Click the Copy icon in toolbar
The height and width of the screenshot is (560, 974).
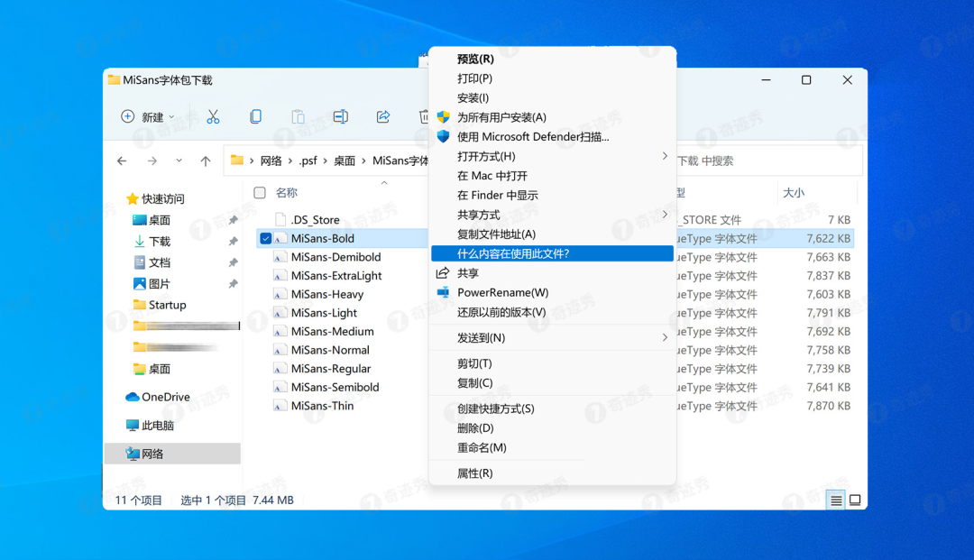point(255,116)
